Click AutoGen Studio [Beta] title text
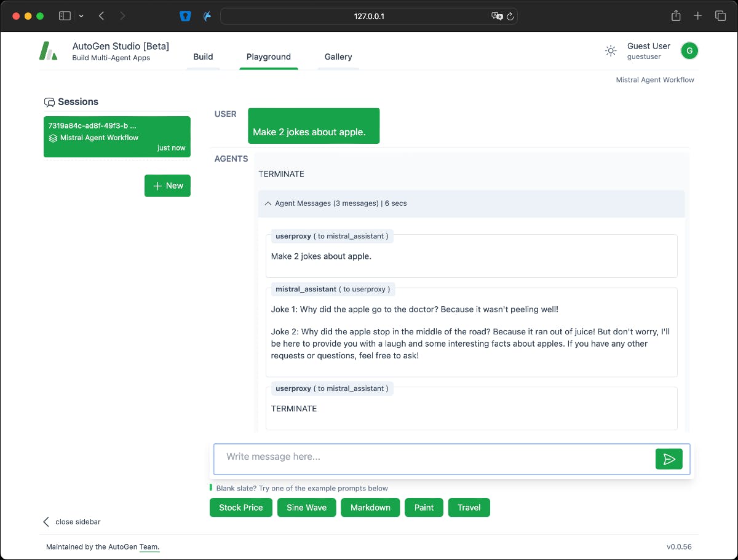 pos(121,46)
